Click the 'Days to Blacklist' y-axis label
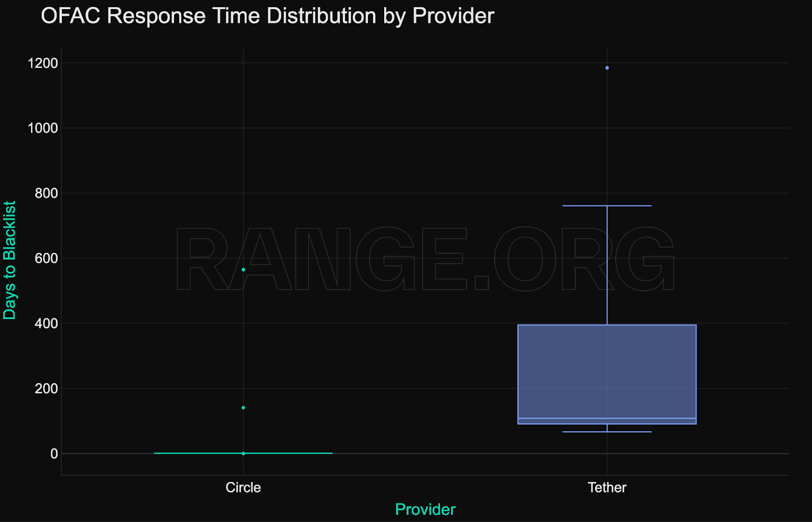This screenshot has width=812, height=522. [10, 260]
